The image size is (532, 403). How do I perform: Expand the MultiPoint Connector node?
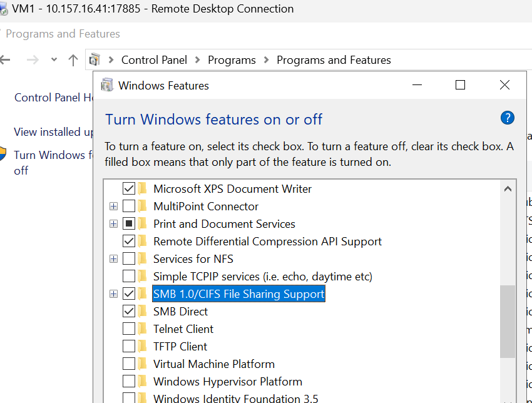pos(114,207)
